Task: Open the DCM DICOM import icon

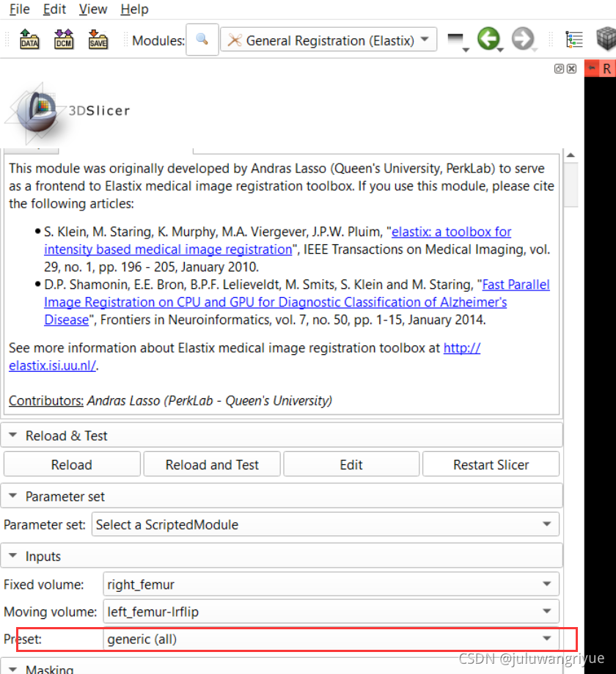Action: (64, 40)
